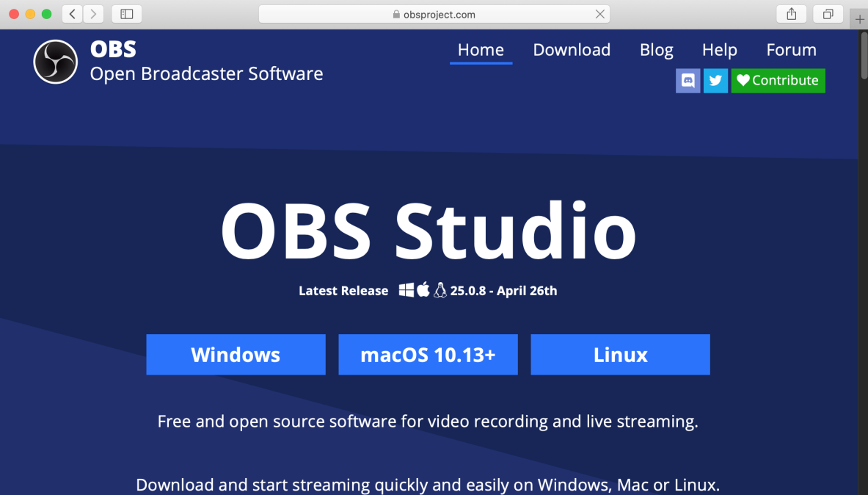The height and width of the screenshot is (495, 868).
Task: Download OBS for Linux
Action: [620, 355]
